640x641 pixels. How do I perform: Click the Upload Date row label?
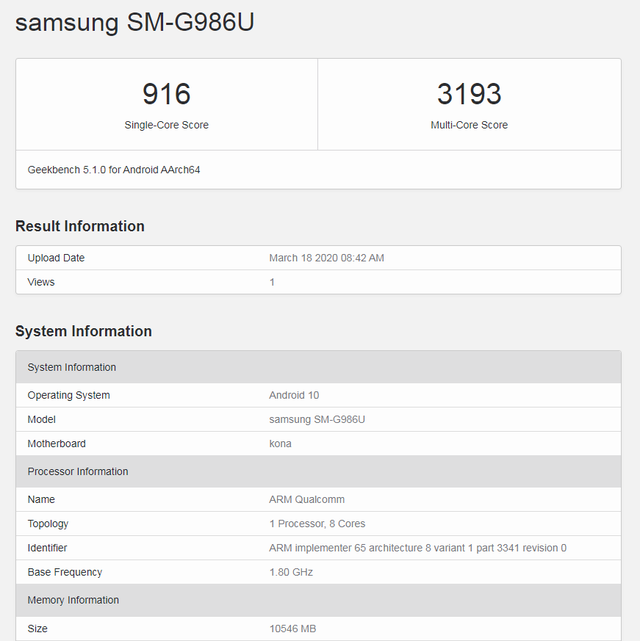[x=56, y=258]
